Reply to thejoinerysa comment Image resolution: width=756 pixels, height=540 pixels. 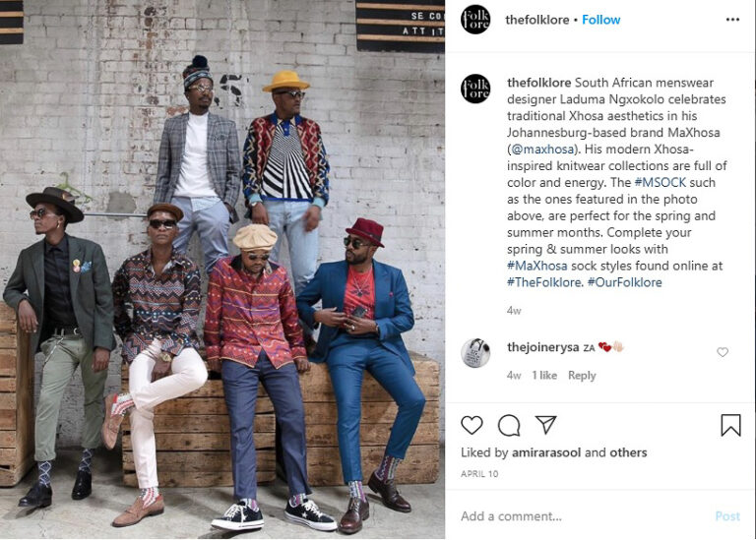click(582, 376)
